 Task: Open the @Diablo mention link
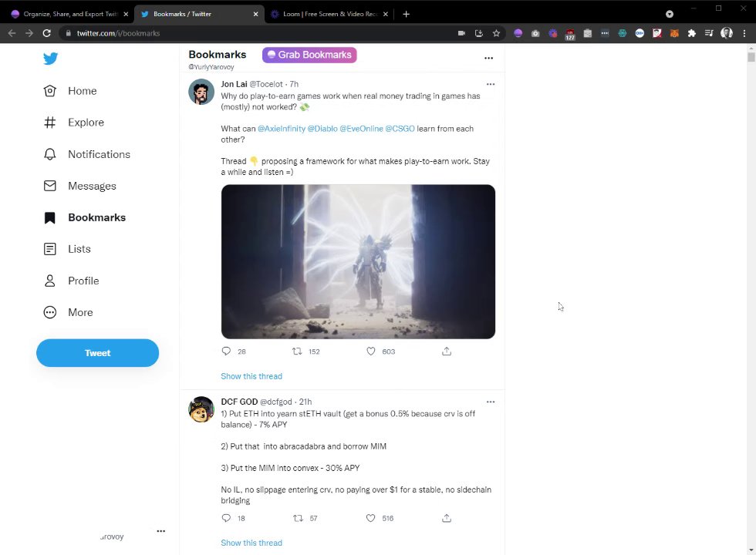[x=322, y=129]
